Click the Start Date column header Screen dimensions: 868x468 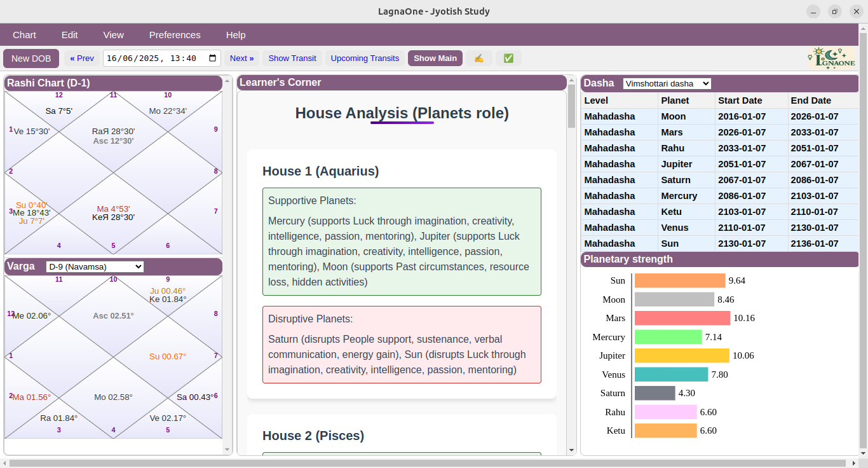752,100
